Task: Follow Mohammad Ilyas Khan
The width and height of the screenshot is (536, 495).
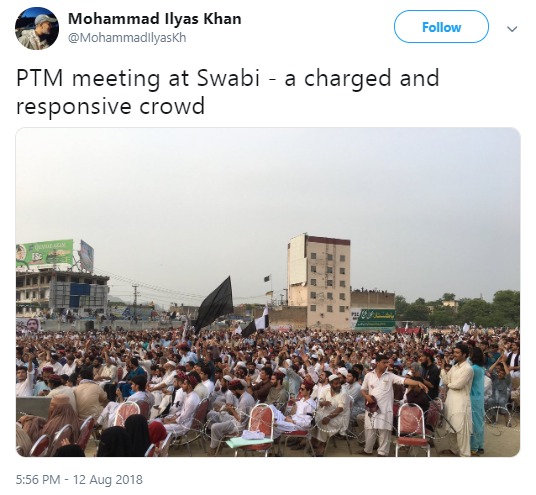Action: tap(441, 27)
